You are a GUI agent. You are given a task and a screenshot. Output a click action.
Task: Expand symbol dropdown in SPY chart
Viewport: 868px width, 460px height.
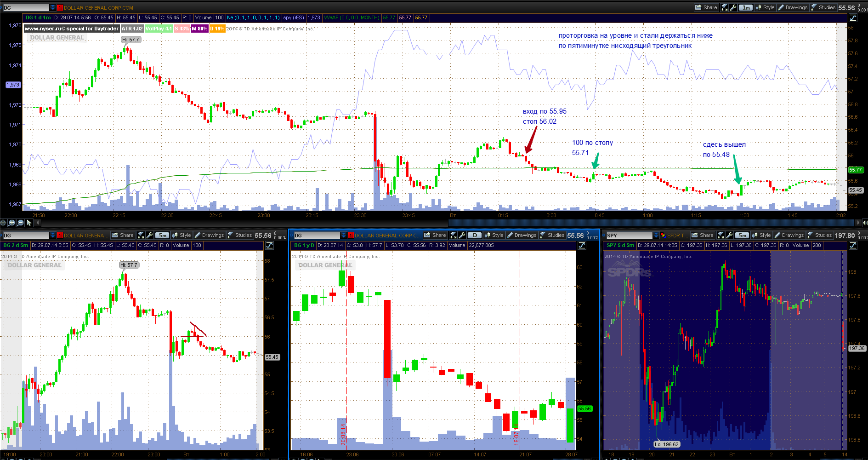[656, 235]
